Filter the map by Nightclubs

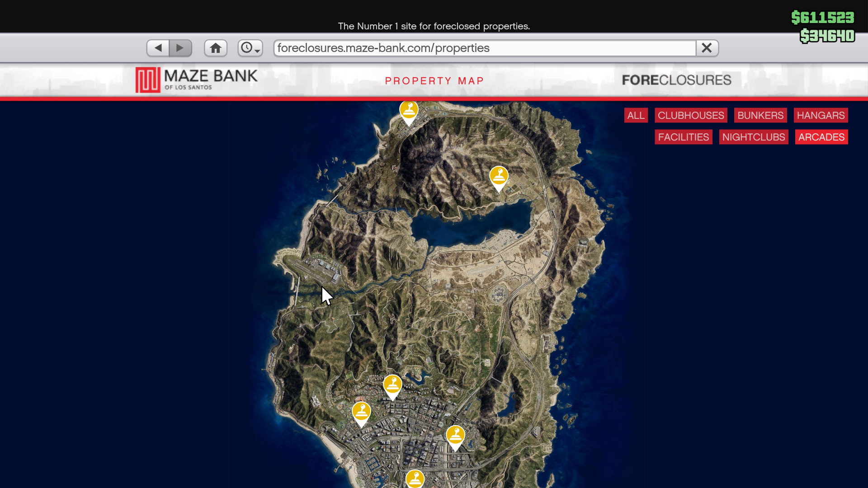coord(754,137)
